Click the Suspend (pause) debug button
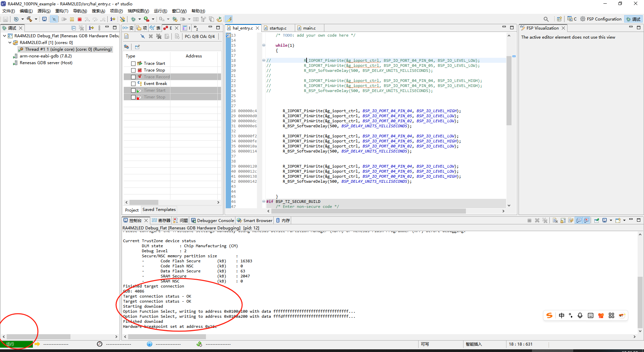This screenshot has height=352, width=644. [72, 19]
